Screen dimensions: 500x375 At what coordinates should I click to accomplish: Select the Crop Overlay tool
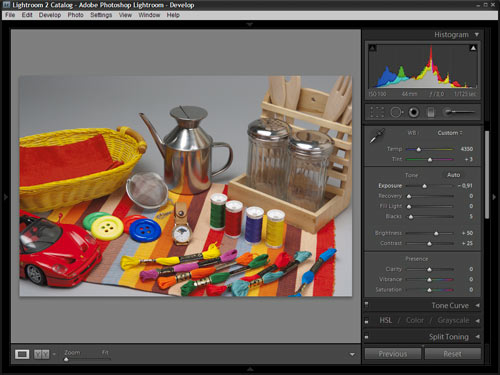377,112
